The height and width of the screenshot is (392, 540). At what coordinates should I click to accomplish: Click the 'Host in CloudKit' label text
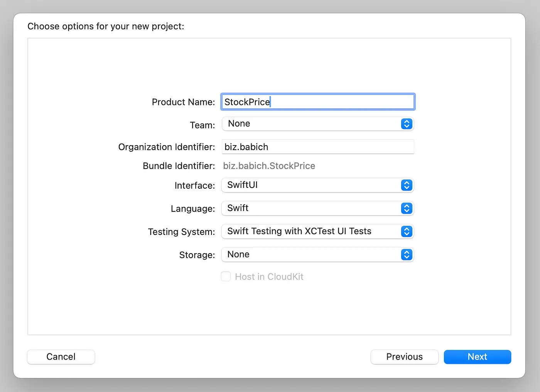[x=269, y=277]
